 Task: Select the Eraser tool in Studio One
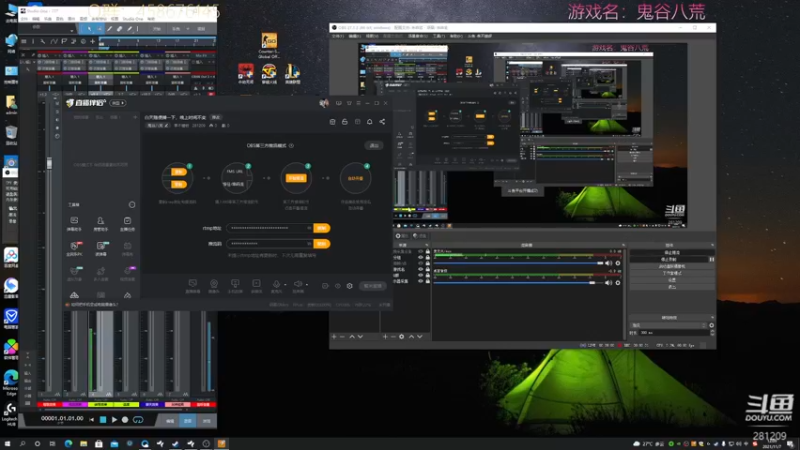click(x=119, y=29)
